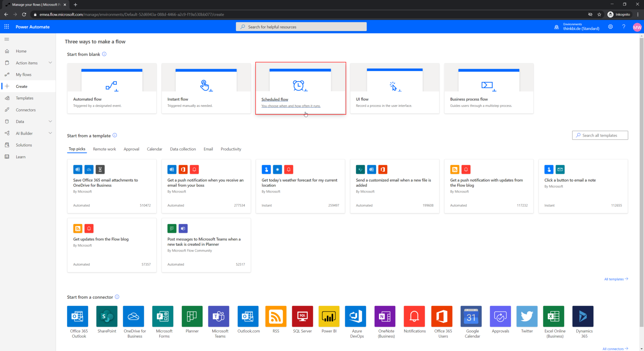The height and width of the screenshot is (351, 644).
Task: Open the help question mark icon
Action: (x=624, y=27)
